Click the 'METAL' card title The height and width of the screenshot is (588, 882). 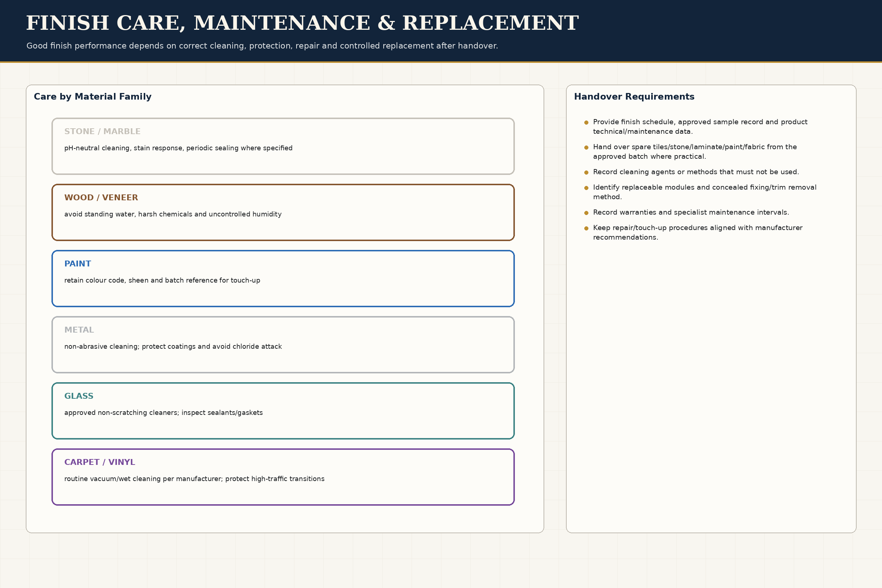click(x=79, y=330)
